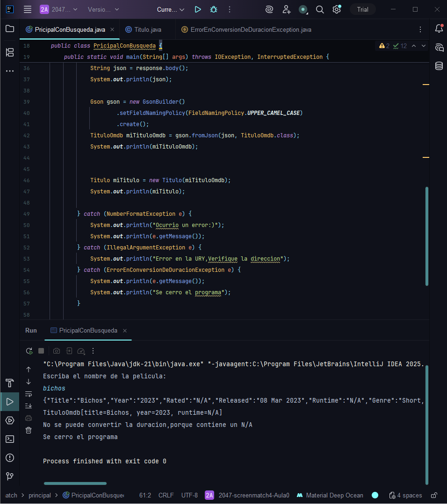Viewport: 447px width, 504px height.
Task: Open IDE settings gear
Action: coord(337,9)
